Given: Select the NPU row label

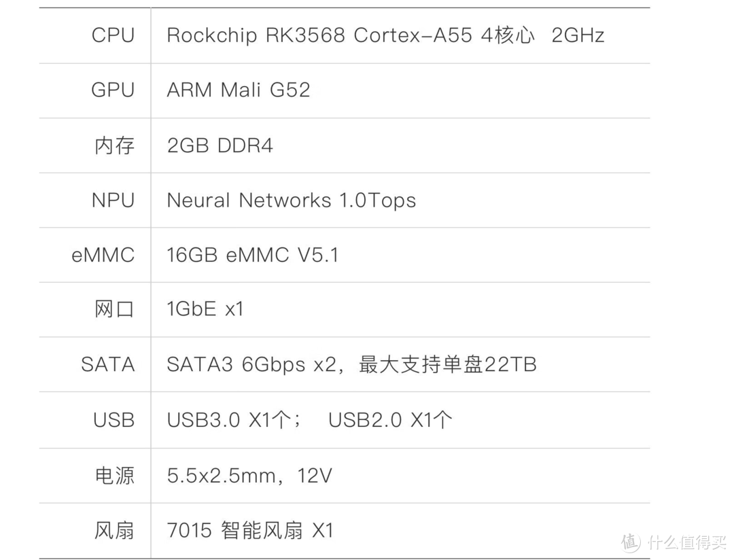Looking at the screenshot, I should pyautogui.click(x=113, y=200).
